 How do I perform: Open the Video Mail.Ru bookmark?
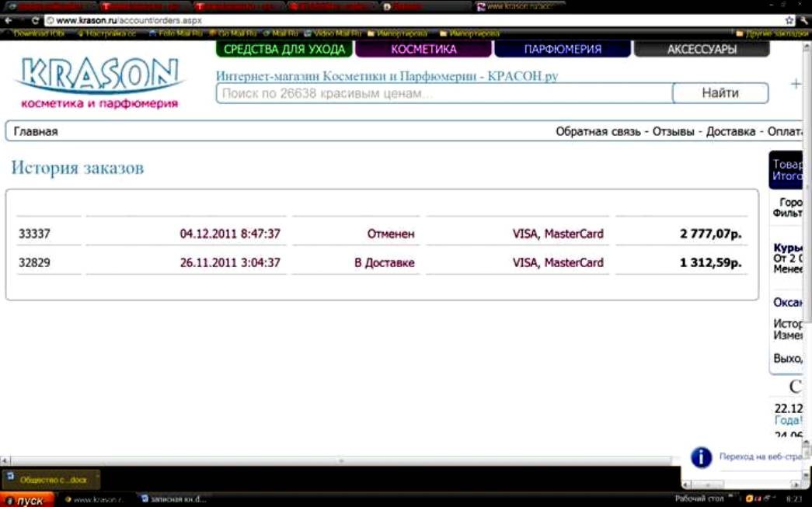pos(333,33)
